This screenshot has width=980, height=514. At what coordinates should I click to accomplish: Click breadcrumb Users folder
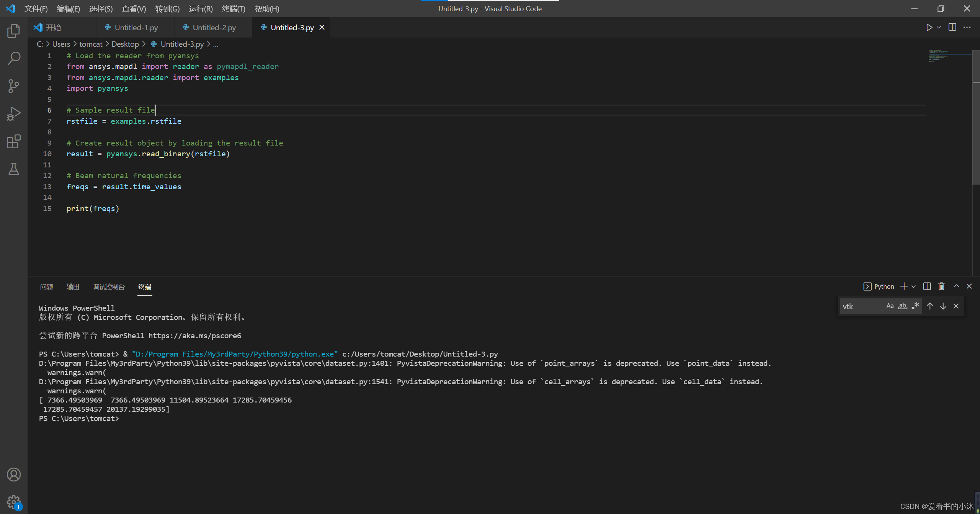tap(61, 44)
